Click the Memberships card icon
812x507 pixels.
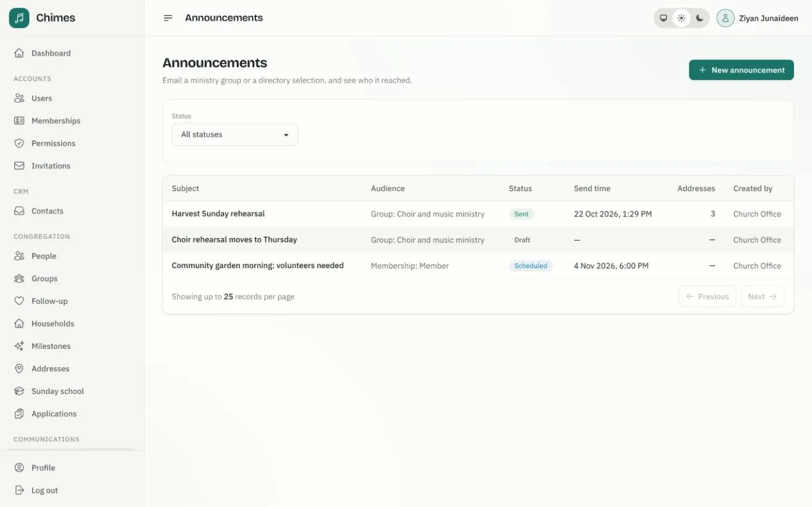(19, 121)
